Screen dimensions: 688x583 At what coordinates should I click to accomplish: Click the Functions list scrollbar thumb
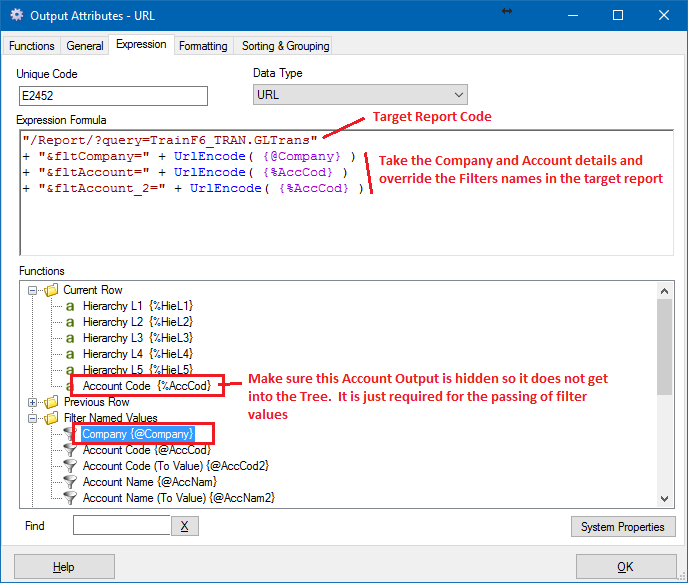point(664,347)
